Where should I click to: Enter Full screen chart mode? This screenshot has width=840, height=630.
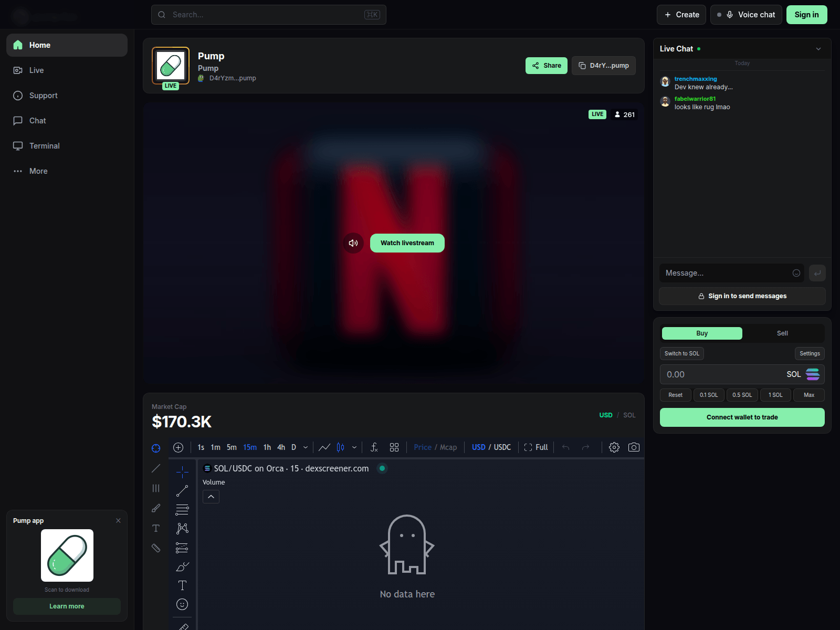[x=536, y=447]
